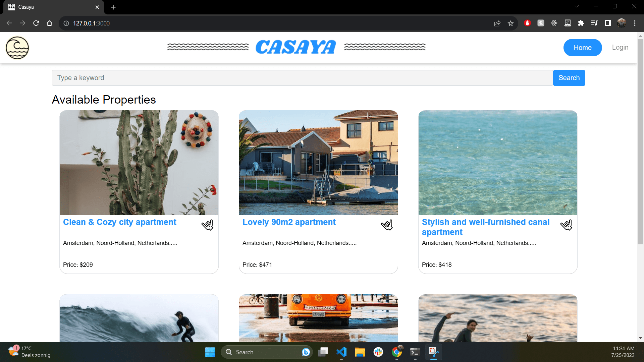Open the media control icon

tap(594, 23)
